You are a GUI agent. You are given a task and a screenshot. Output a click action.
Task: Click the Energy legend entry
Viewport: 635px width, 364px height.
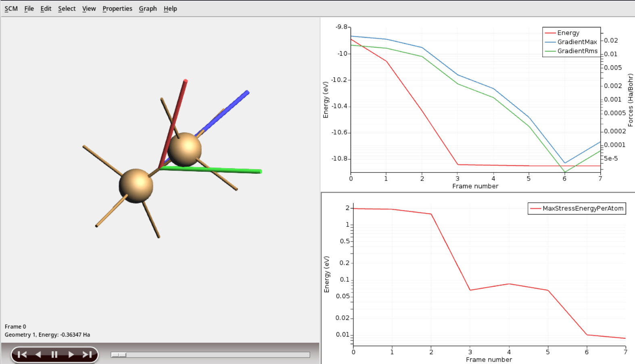(568, 33)
